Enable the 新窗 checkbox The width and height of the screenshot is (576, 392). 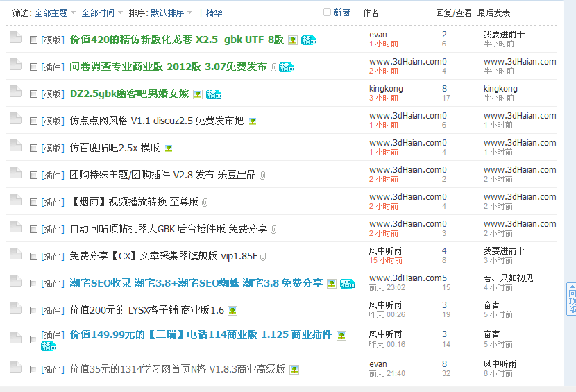click(x=327, y=12)
